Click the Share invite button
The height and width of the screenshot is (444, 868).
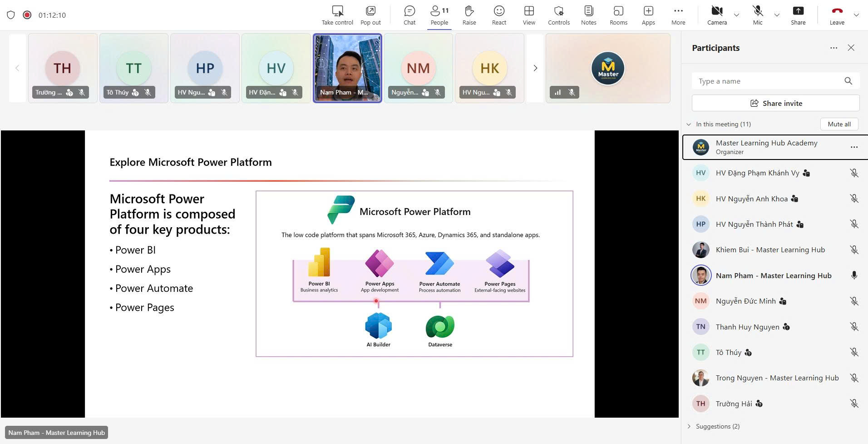[775, 103]
